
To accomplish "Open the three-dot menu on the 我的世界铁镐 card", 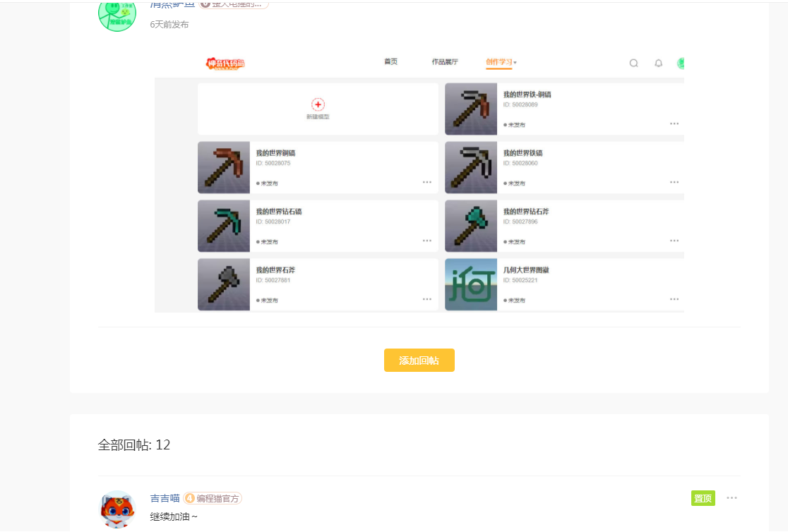I will [x=674, y=182].
